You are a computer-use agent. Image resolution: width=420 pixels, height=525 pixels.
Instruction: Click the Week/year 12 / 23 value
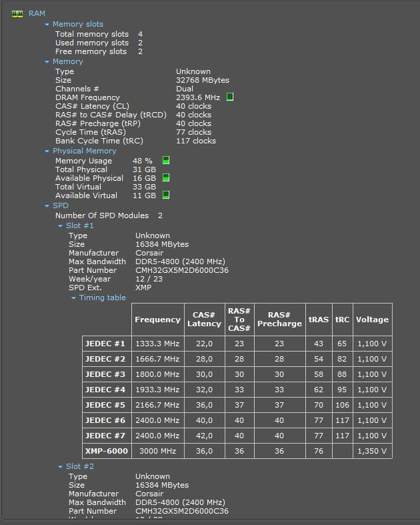[149, 280]
